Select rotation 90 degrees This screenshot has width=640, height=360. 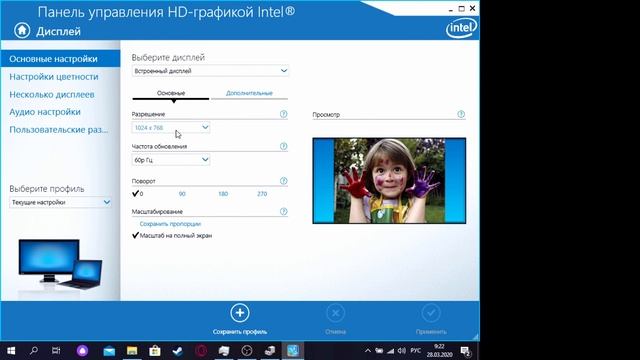[182, 194]
